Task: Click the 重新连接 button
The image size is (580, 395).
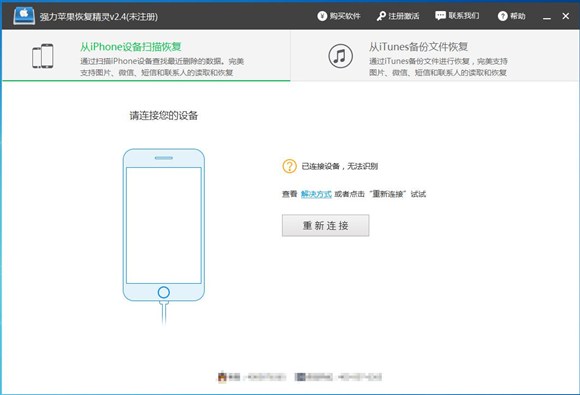Action: (x=326, y=225)
